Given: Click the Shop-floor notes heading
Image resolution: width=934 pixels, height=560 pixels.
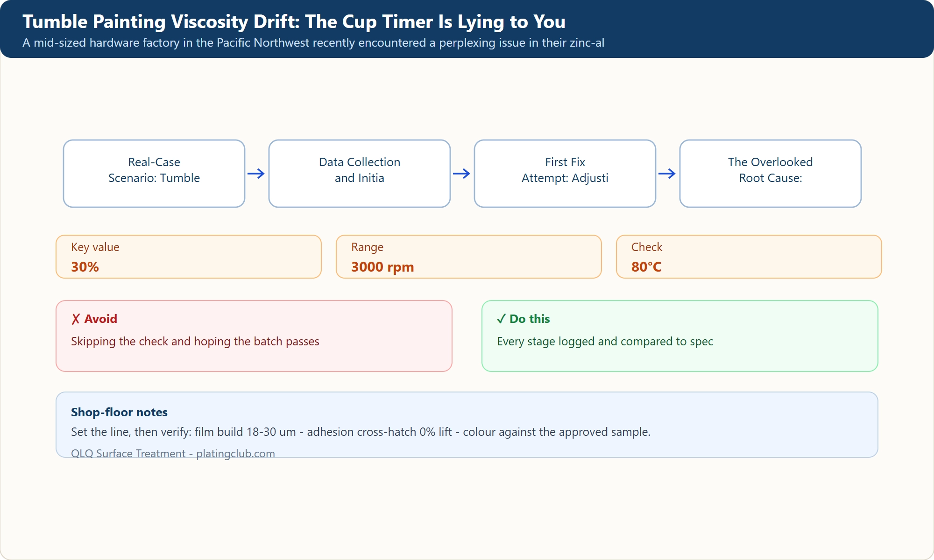Looking at the screenshot, I should point(119,413).
